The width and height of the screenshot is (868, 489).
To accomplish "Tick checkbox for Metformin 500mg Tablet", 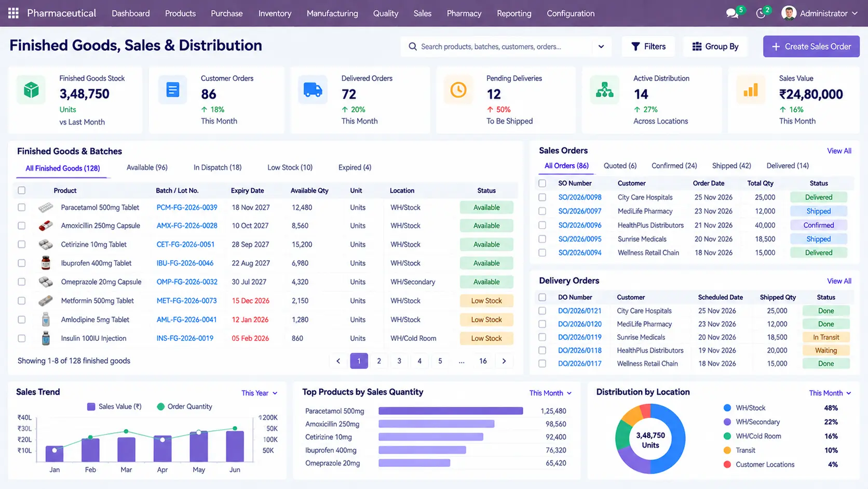I will point(21,300).
